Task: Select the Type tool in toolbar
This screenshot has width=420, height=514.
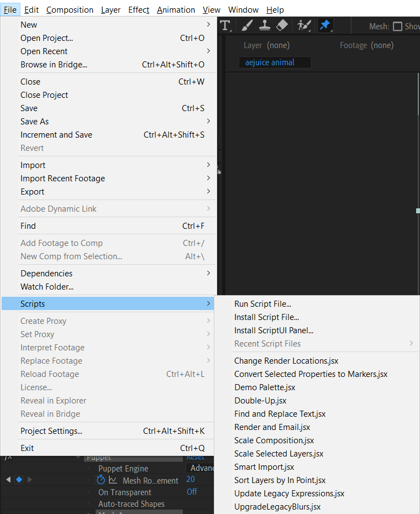Action: click(225, 25)
